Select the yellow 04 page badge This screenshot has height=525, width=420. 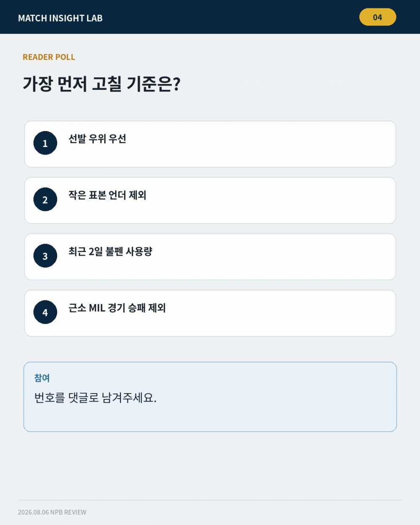point(378,17)
